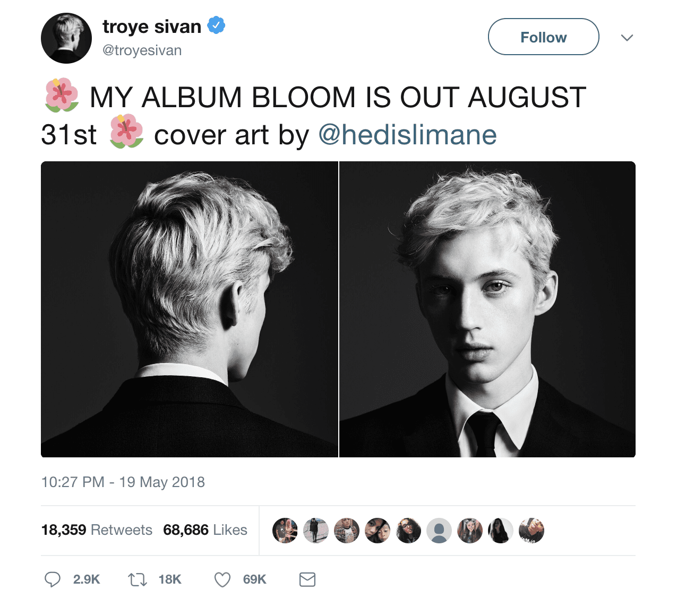Click the 2.9K replies count

87,579
